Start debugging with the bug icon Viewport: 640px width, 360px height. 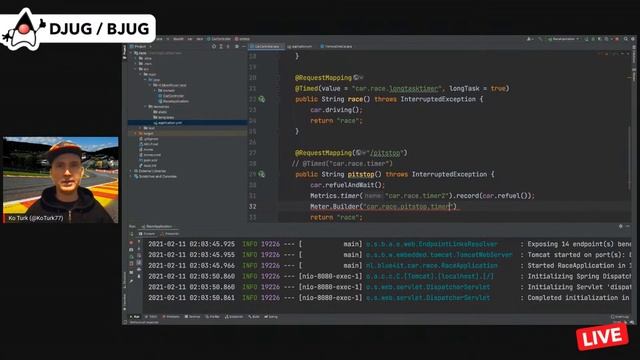point(593,39)
